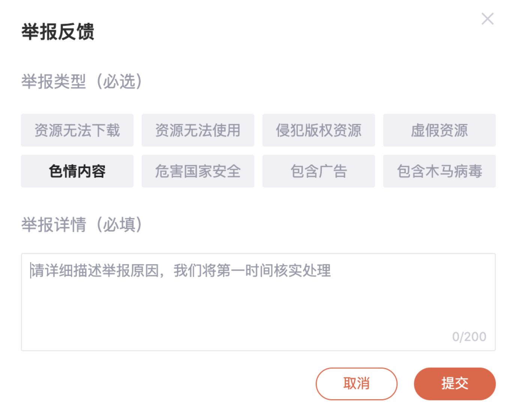Viewport: 511px width, 420px height.
Task: Cancel the report via the 取消 button
Action: [x=356, y=383]
